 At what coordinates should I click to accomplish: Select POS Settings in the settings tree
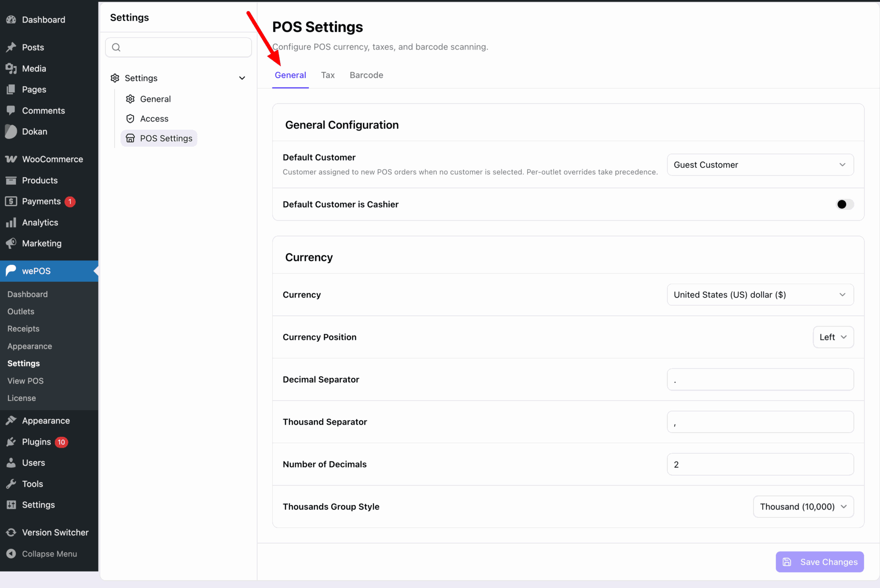[x=159, y=138]
